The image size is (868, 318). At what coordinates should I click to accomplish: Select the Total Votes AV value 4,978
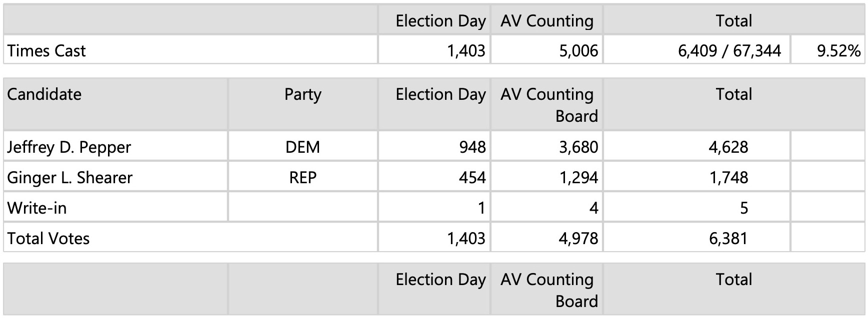pyautogui.click(x=578, y=239)
